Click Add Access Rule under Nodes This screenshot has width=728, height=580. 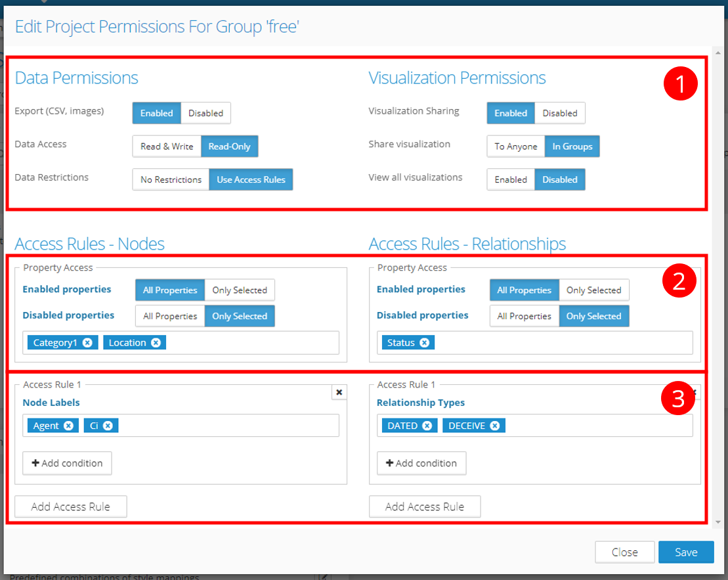(71, 506)
